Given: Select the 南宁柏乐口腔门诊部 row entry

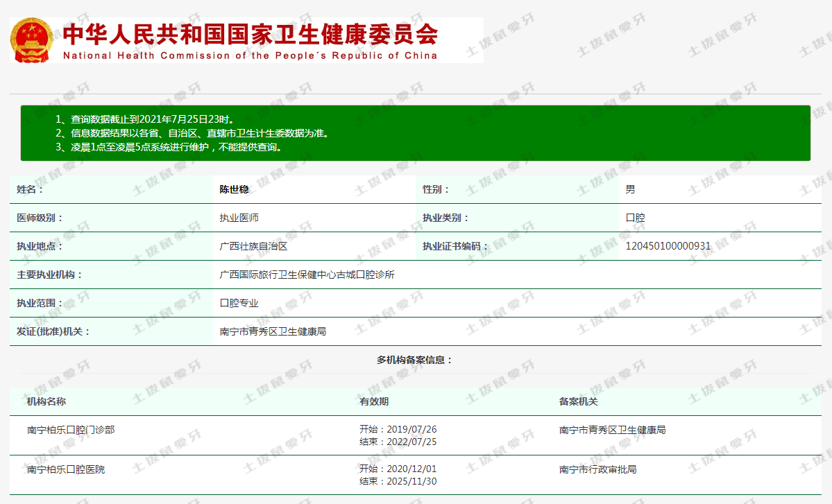Looking at the screenshot, I should (71, 430).
